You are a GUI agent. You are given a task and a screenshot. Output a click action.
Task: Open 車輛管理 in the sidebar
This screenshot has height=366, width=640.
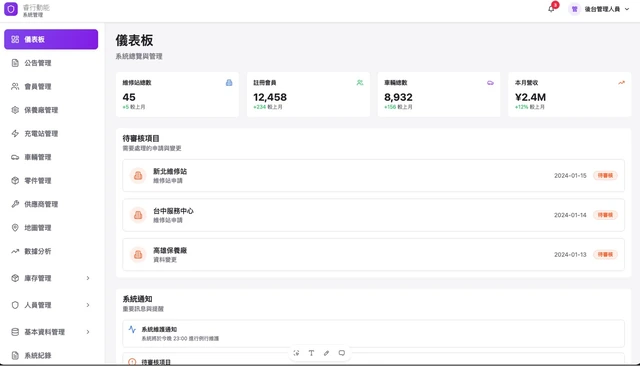pos(51,157)
